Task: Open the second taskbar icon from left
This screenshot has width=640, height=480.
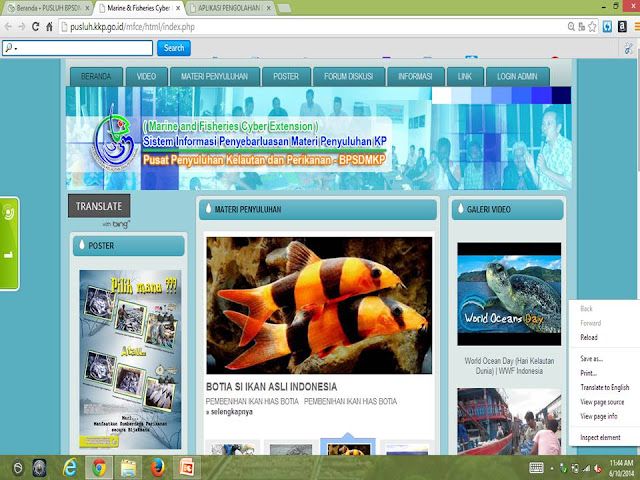Action: pyautogui.click(x=40, y=468)
